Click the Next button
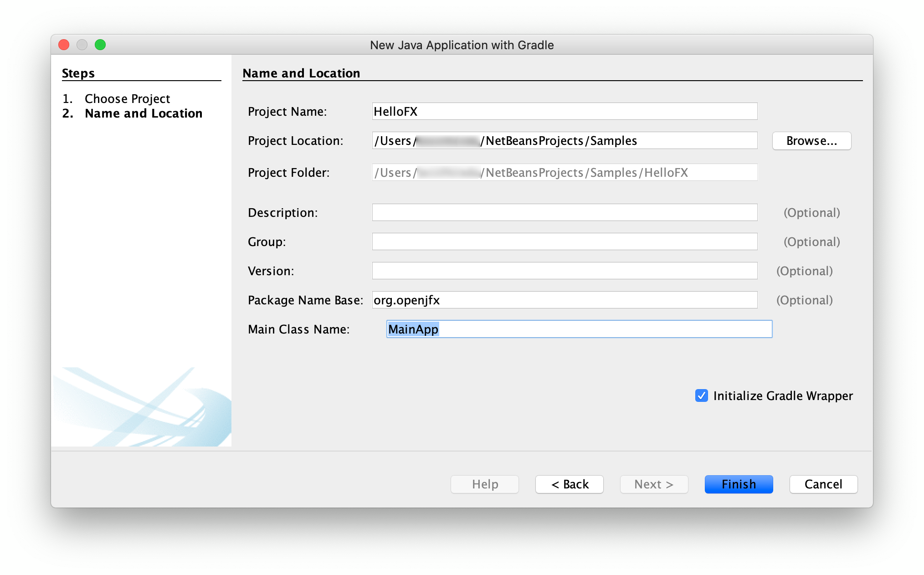This screenshot has width=924, height=575. tap(653, 484)
